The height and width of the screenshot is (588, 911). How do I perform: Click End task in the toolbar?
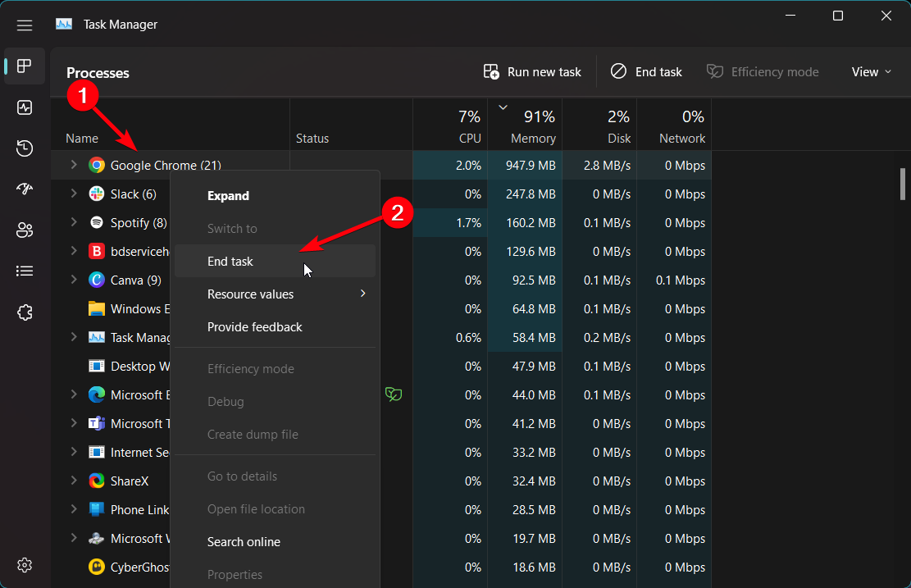point(646,72)
